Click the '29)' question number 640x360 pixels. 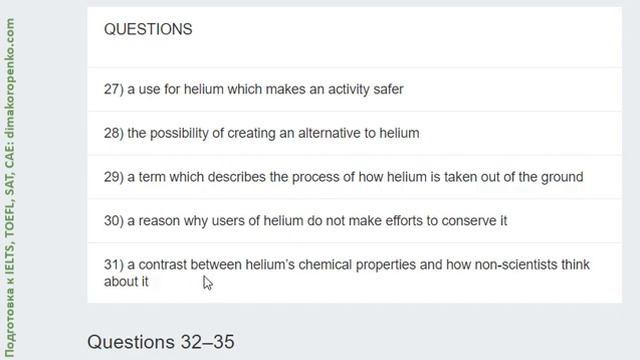pos(113,177)
